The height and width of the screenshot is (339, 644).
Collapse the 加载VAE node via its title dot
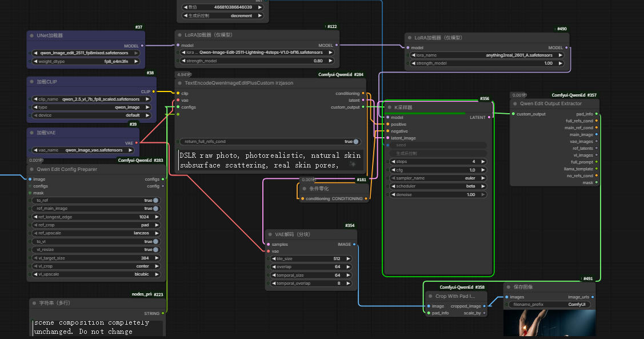[31, 133]
